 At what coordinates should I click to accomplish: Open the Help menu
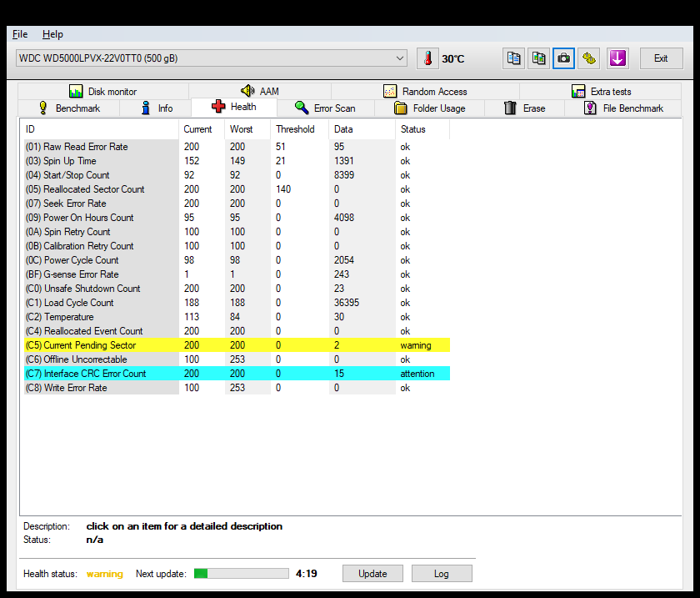coord(52,34)
